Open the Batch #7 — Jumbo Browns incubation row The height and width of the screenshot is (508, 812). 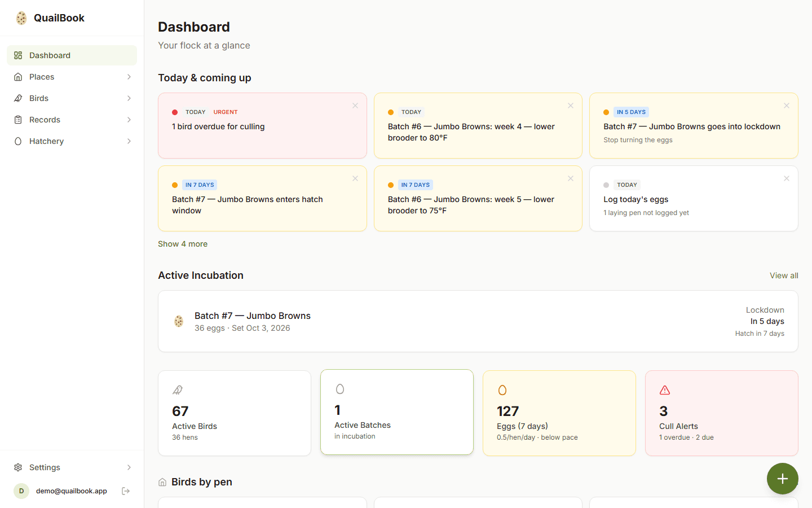(x=478, y=321)
